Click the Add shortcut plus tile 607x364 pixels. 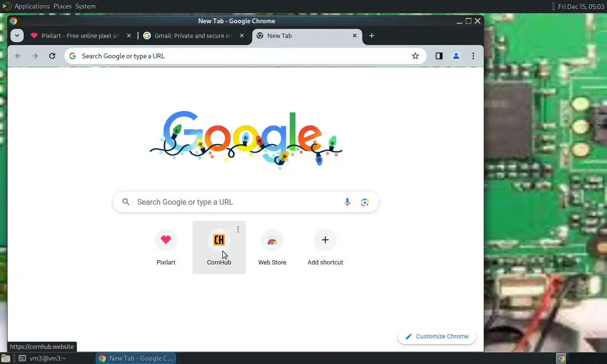coord(325,247)
